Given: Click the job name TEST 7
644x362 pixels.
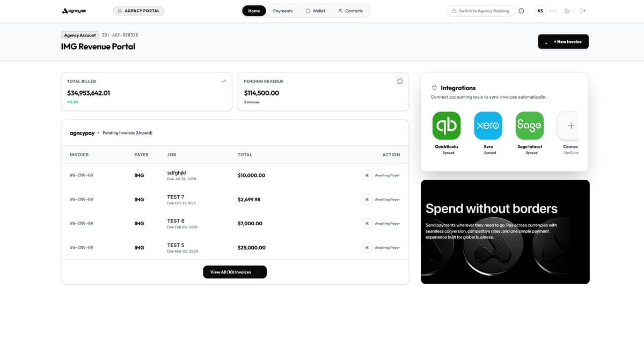Looking at the screenshot, I should [x=175, y=197].
